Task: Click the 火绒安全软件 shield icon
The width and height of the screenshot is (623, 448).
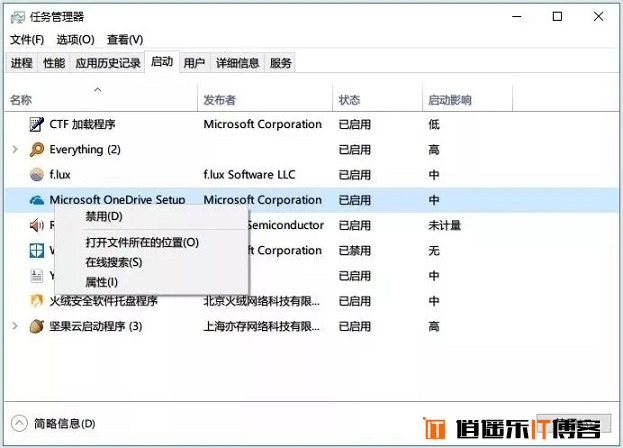Action: 37,301
